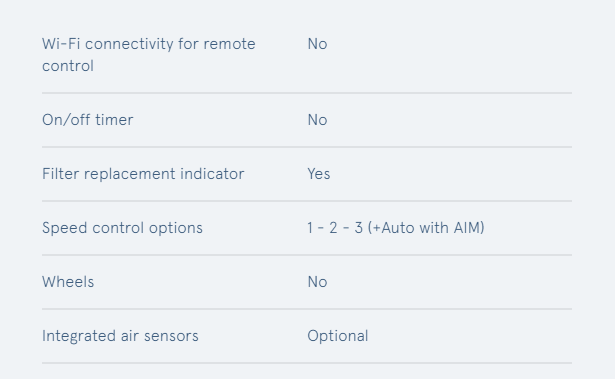The width and height of the screenshot is (615, 379).
Task: Select the No value beside On/off timer
Action: pyautogui.click(x=317, y=120)
